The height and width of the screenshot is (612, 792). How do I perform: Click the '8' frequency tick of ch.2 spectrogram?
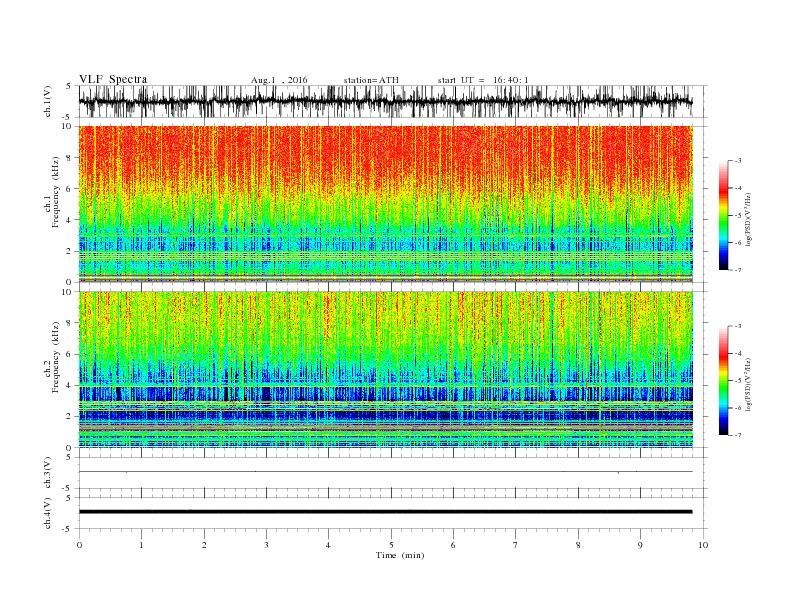70,323
